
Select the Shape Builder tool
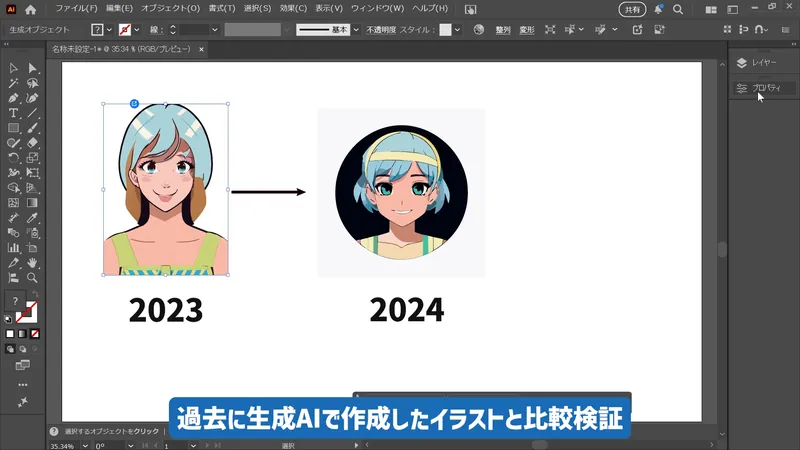(x=14, y=188)
